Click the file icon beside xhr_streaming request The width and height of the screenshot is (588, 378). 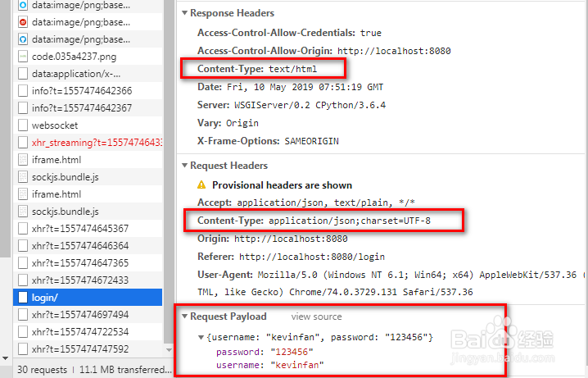pyautogui.click(x=23, y=143)
